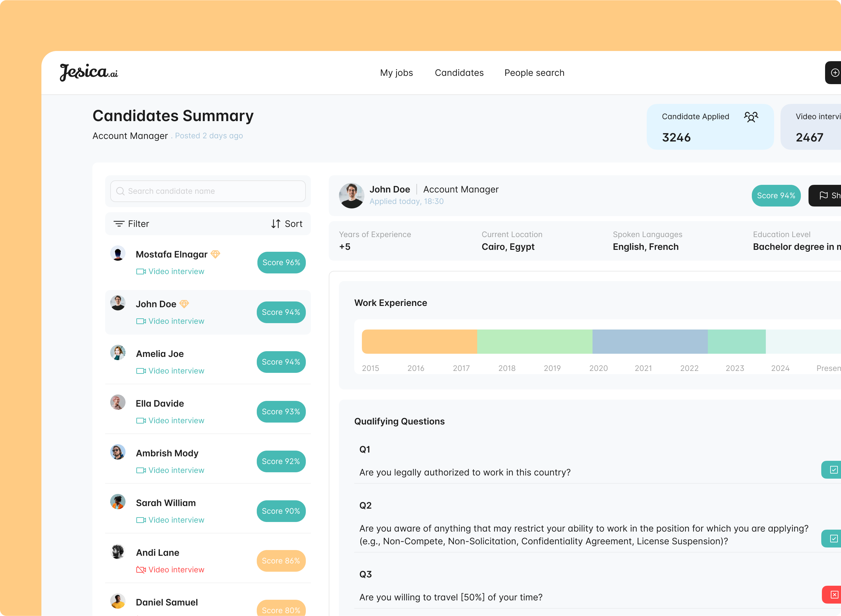Select the video interview icon for Mostafa Elnagar
The width and height of the screenshot is (841, 616).
pyautogui.click(x=140, y=272)
